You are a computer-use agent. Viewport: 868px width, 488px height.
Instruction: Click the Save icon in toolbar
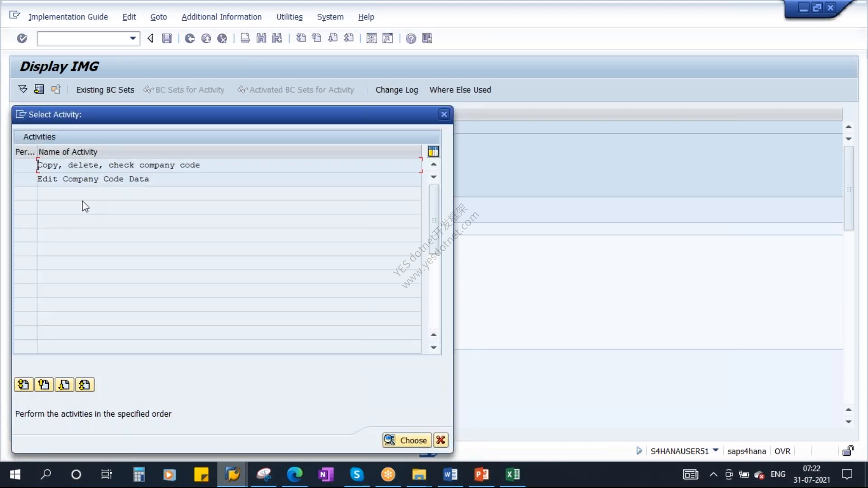pyautogui.click(x=167, y=38)
